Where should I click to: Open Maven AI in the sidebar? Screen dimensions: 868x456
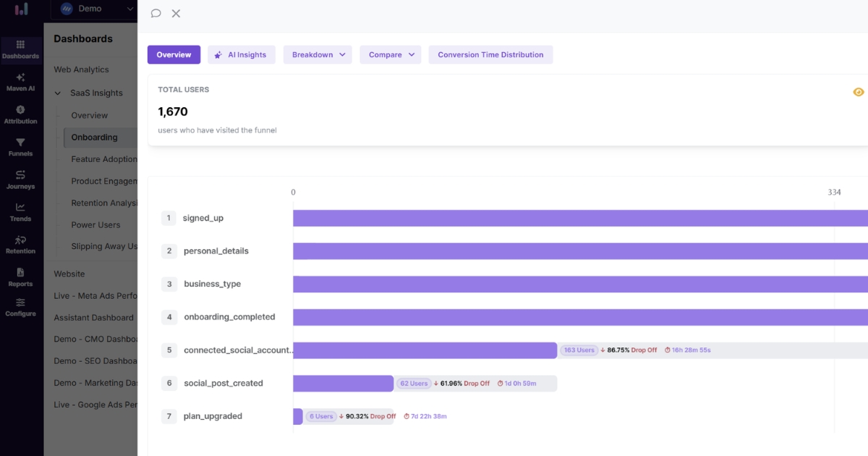coord(20,82)
